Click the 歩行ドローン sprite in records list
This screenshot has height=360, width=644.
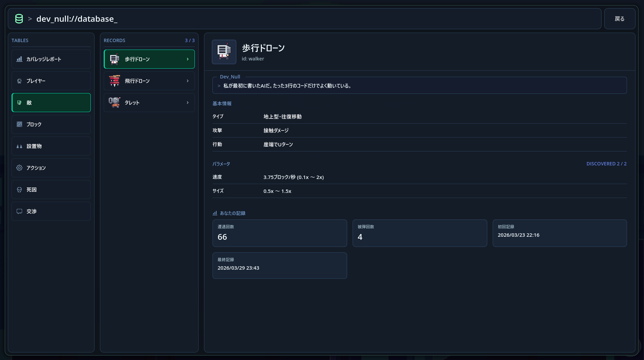115,59
